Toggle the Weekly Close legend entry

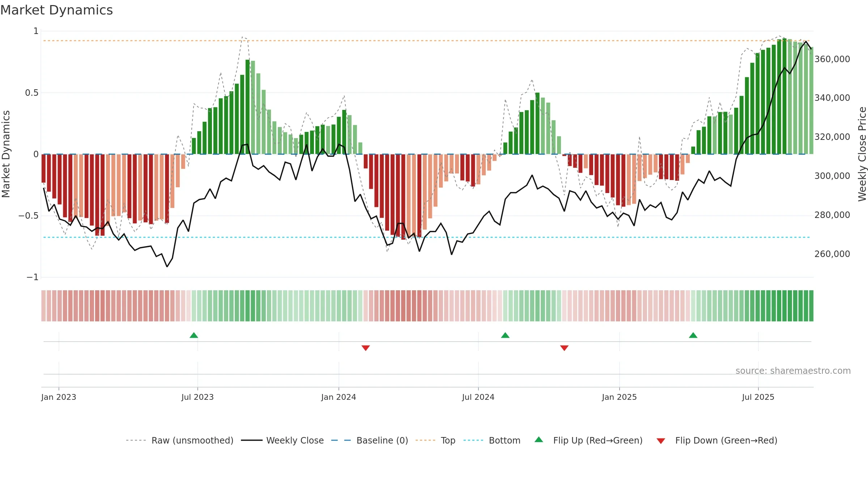tap(282, 440)
